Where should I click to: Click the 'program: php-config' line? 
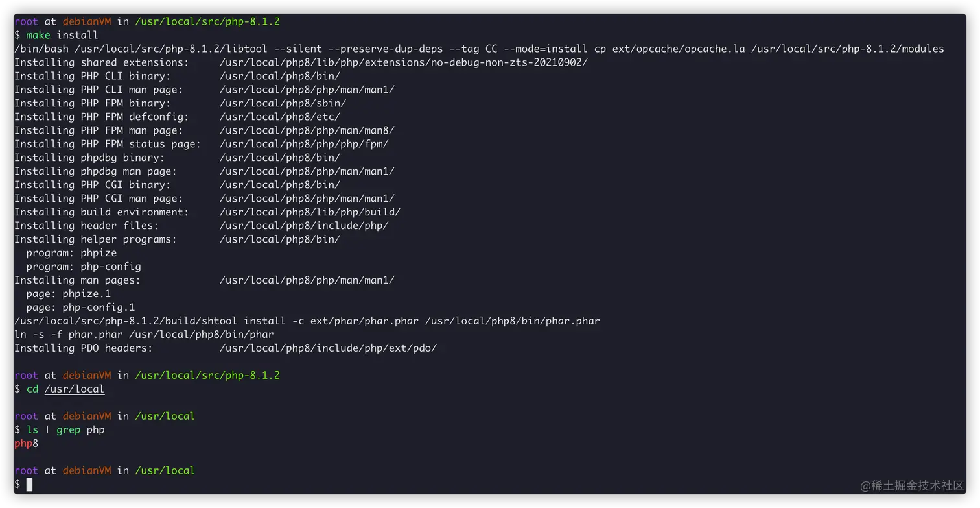click(84, 267)
